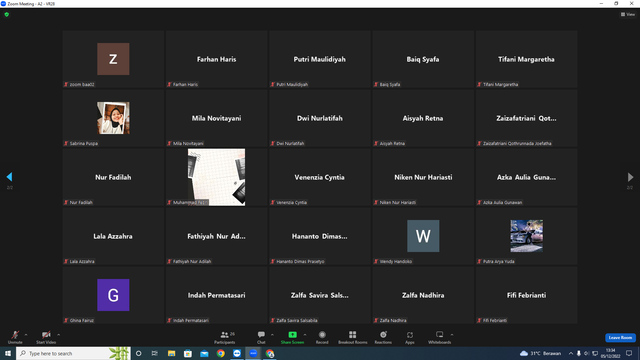Screen dimensions: 640x360
Task: Select the Indah Permatasari video tile
Action: tap(216, 295)
